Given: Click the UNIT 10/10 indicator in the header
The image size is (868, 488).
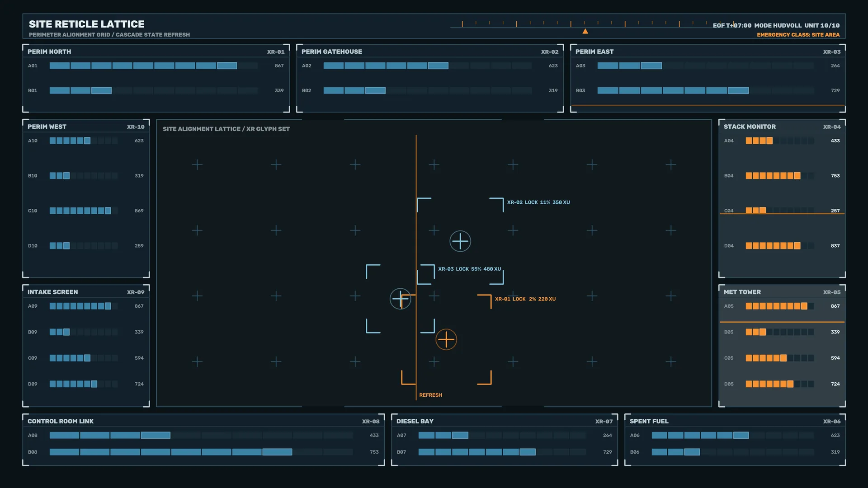Looking at the screenshot, I should (x=822, y=25).
